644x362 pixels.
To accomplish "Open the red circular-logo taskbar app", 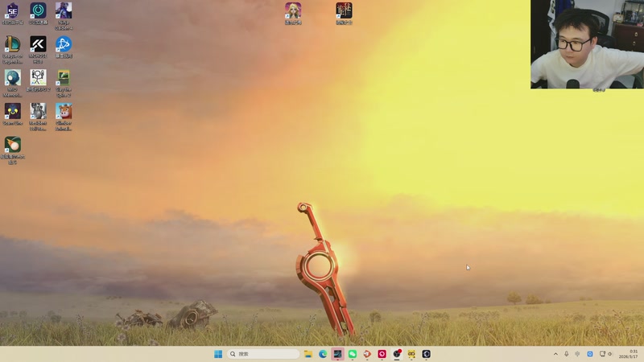I will (x=382, y=354).
